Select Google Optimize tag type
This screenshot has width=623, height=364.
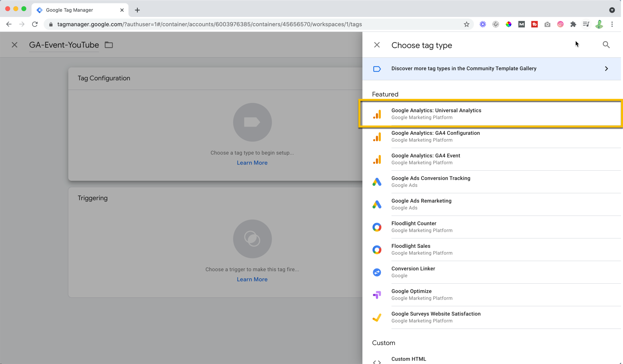[x=491, y=295]
